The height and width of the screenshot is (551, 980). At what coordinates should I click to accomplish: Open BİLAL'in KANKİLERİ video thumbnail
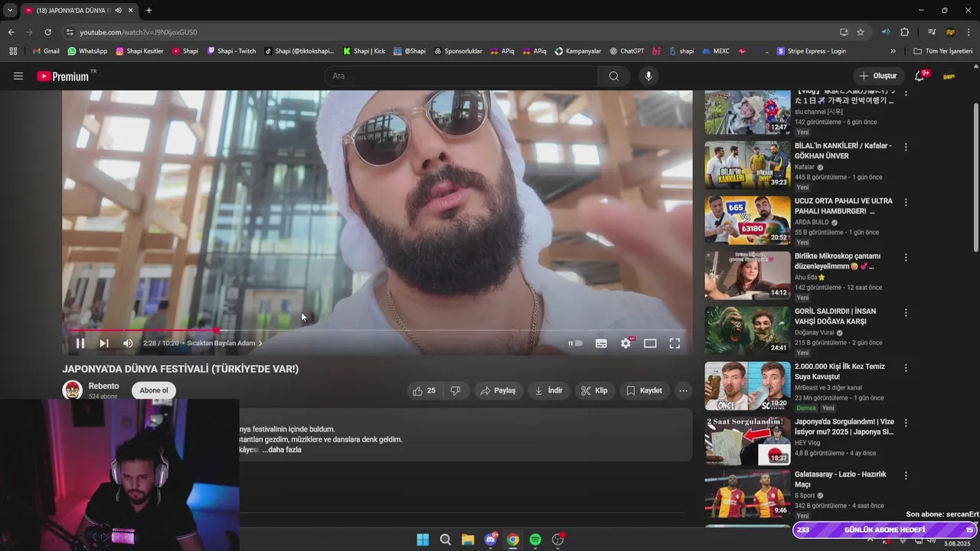(747, 165)
